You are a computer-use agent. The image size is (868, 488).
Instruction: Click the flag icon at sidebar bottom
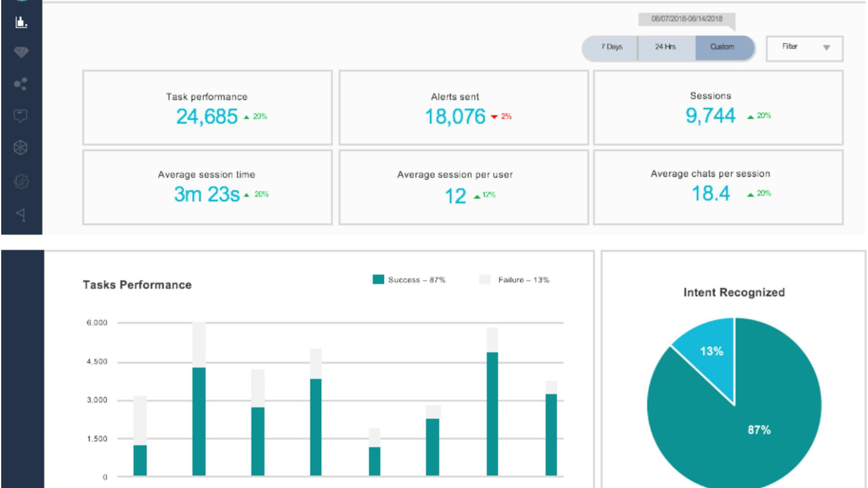click(x=21, y=214)
